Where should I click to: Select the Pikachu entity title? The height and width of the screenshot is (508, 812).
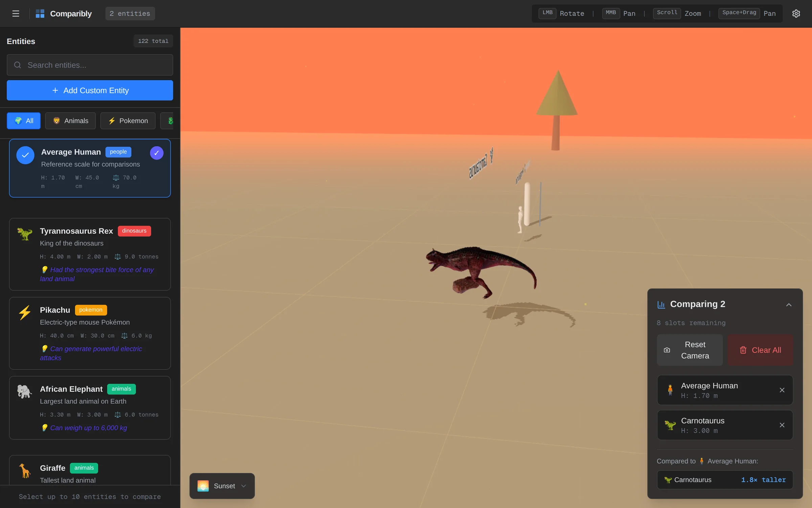[x=55, y=310]
